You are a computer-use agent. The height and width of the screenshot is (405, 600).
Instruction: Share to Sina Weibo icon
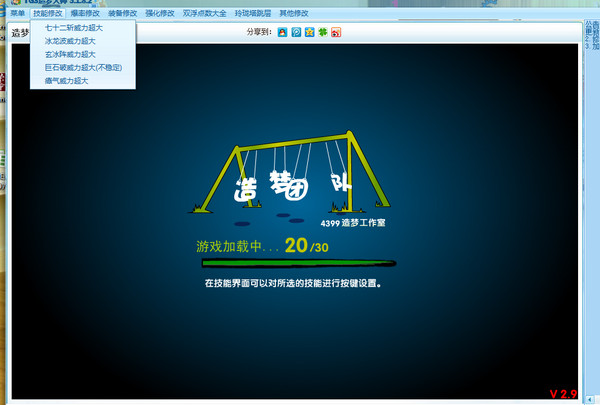pos(336,32)
